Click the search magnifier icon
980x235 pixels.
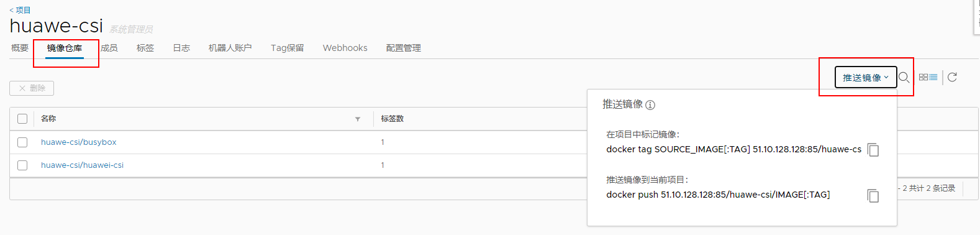(x=904, y=78)
